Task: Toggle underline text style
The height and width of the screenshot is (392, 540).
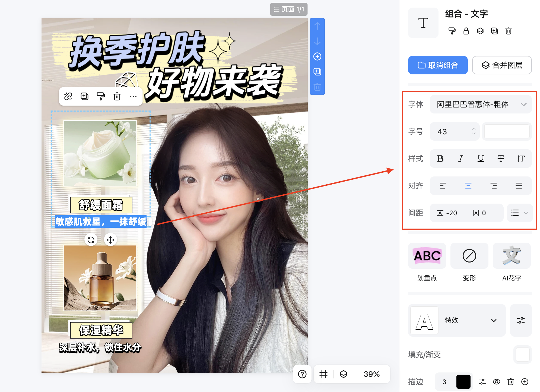Action: click(x=481, y=159)
